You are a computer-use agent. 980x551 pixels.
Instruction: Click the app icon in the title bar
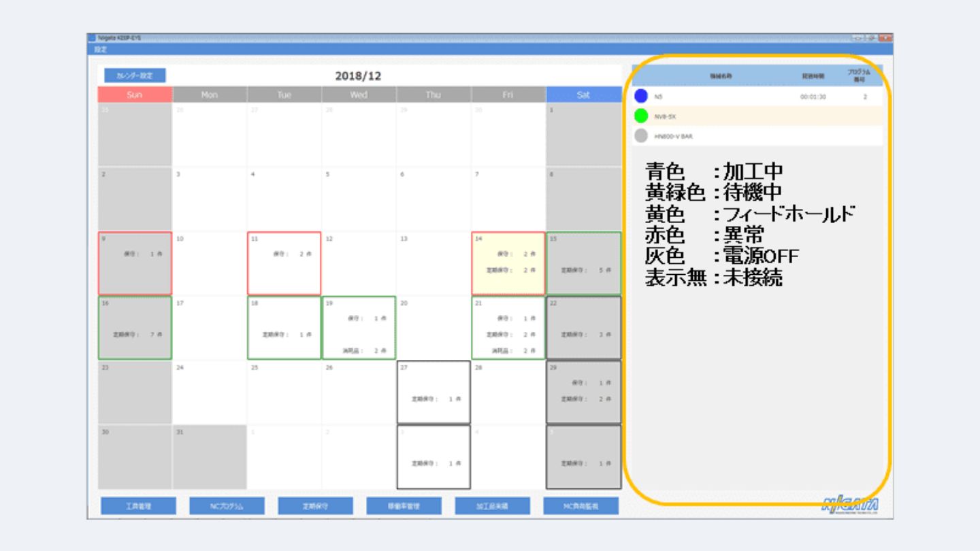[93, 38]
